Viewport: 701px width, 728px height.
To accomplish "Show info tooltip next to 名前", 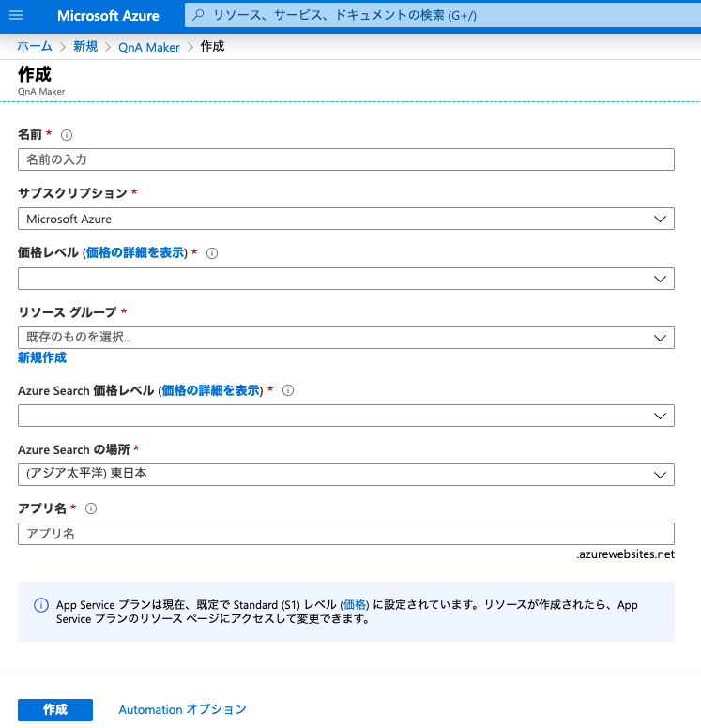I will 67,135.
